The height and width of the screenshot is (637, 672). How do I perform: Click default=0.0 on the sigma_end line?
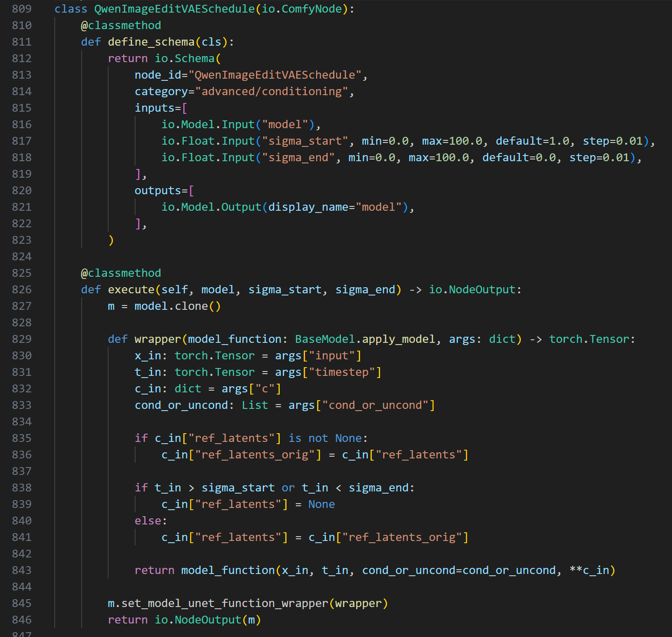519,157
